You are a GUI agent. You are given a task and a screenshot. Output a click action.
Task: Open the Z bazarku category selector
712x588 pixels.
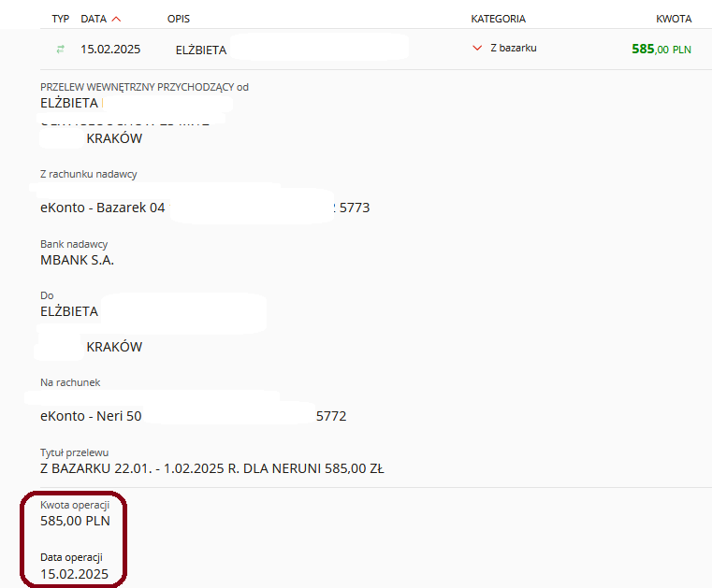click(514, 48)
